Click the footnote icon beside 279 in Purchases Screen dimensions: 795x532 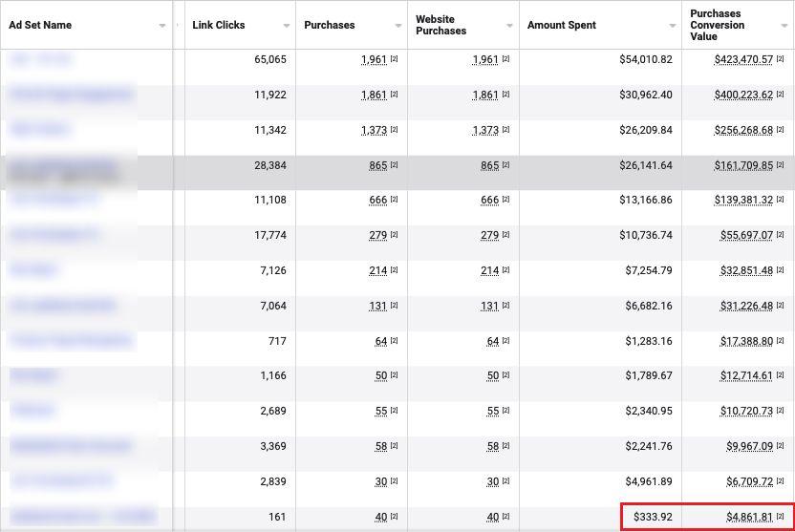394,236
